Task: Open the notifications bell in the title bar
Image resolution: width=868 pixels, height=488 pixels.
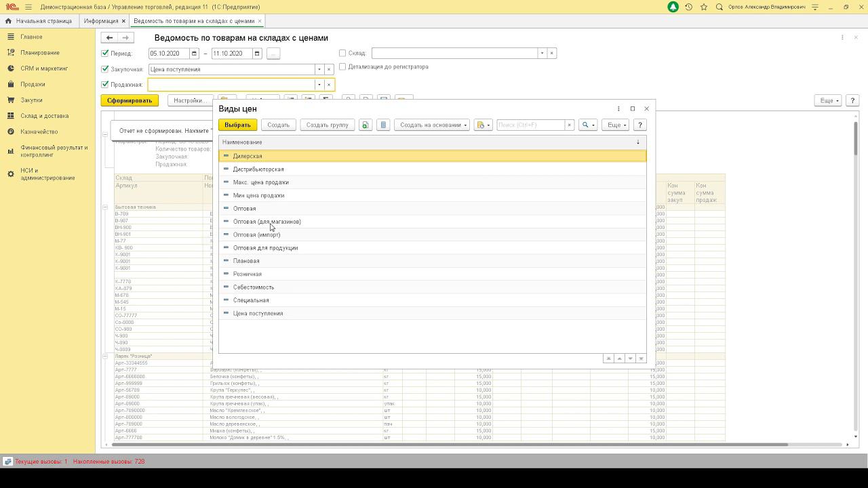Action: (673, 7)
